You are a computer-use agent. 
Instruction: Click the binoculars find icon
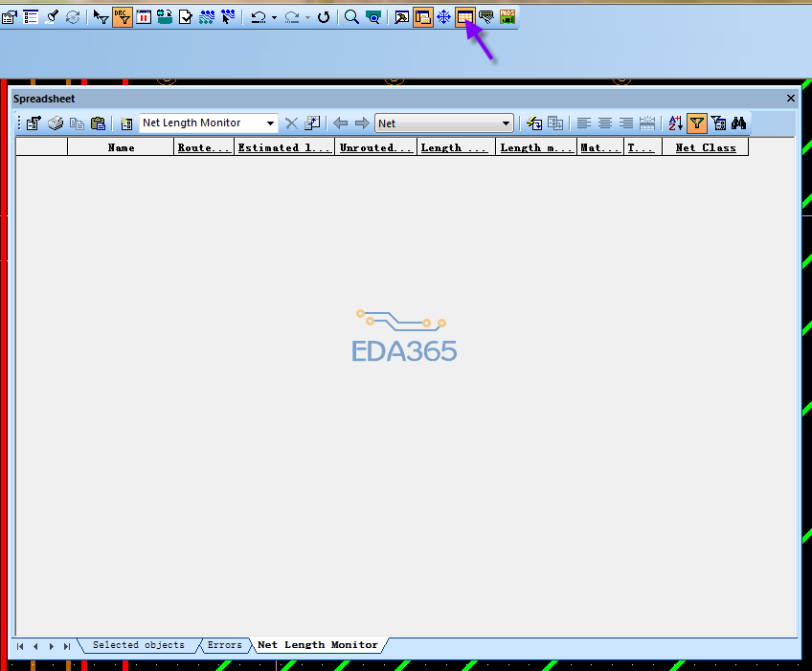[739, 123]
